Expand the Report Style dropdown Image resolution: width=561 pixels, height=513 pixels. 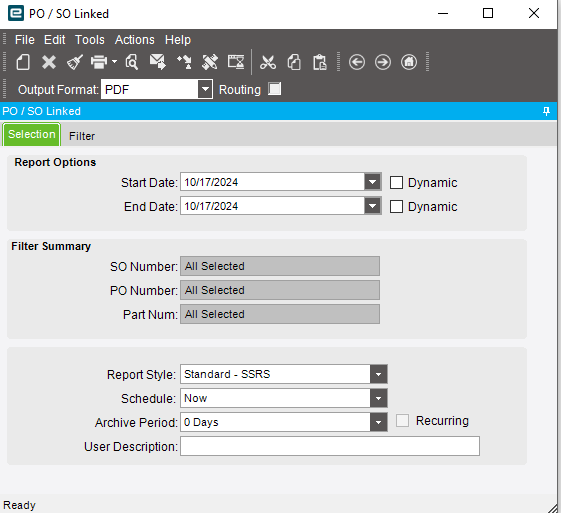click(379, 374)
